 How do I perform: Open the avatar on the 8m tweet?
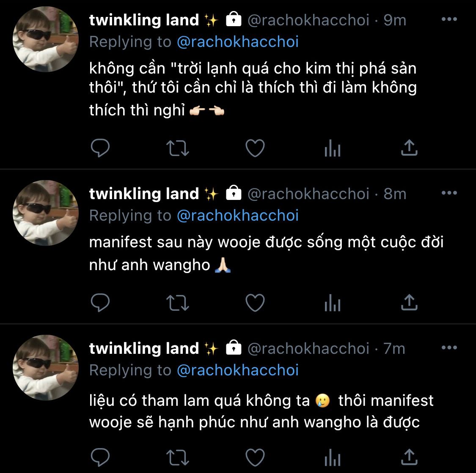[x=46, y=213]
